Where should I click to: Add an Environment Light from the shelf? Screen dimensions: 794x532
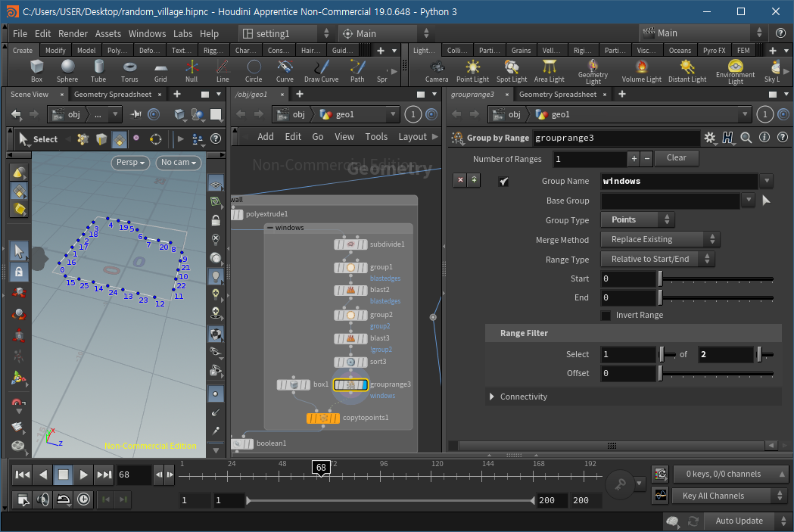tap(735, 71)
